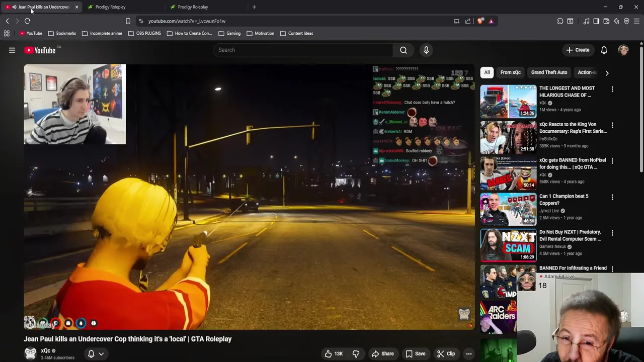
Task: Click into the YouTube Search field
Action: (x=303, y=50)
